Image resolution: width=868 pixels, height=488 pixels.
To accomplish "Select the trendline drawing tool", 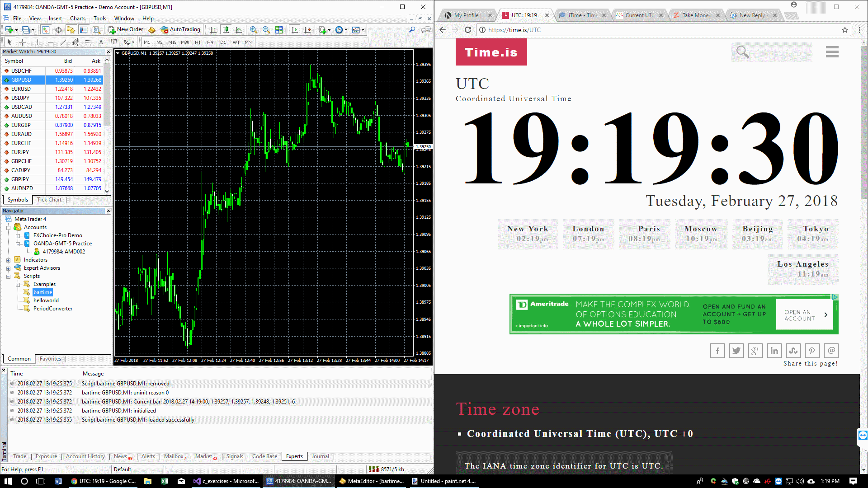I will click(63, 42).
